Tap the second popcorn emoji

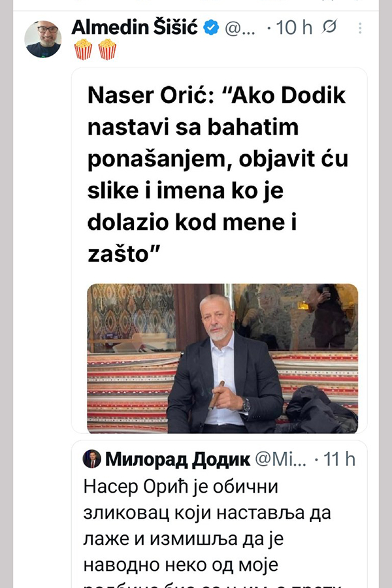[106, 50]
